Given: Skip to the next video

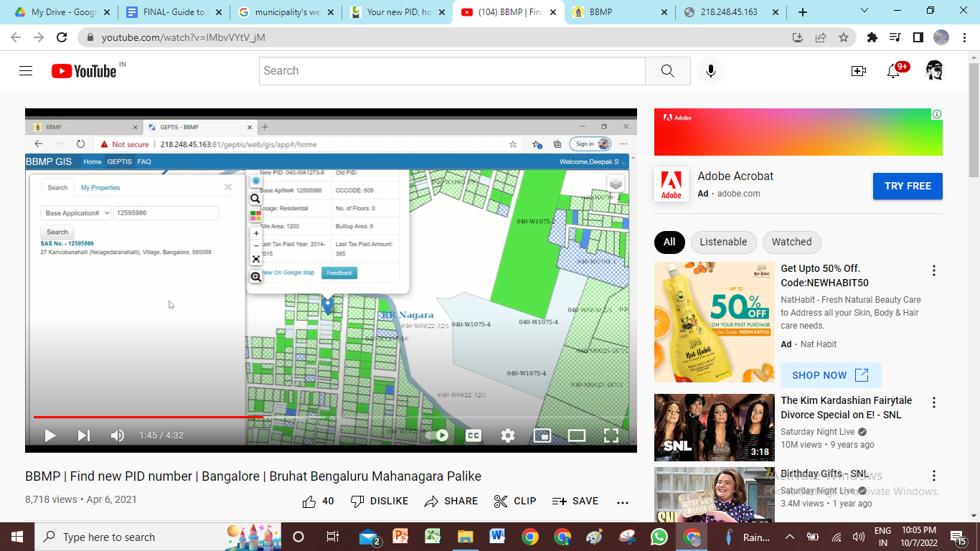Looking at the screenshot, I should [84, 435].
